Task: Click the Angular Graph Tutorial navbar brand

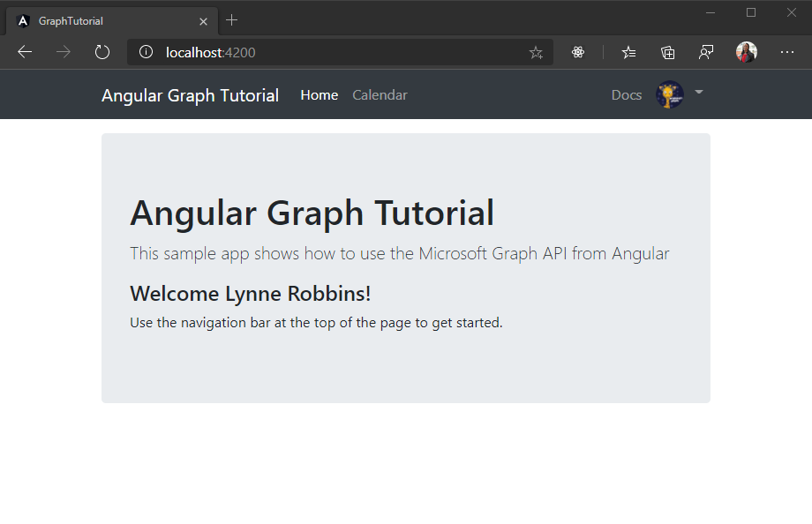Action: (x=190, y=95)
